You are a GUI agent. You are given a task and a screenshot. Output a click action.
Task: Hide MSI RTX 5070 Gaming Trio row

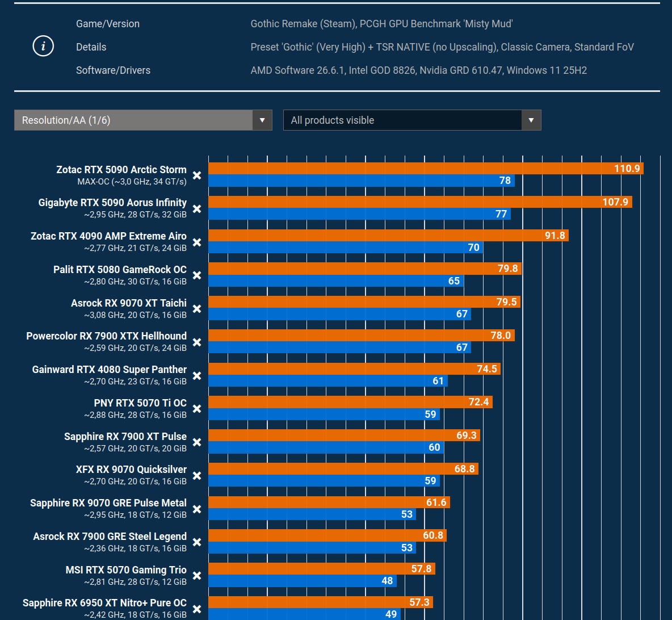coord(197,575)
